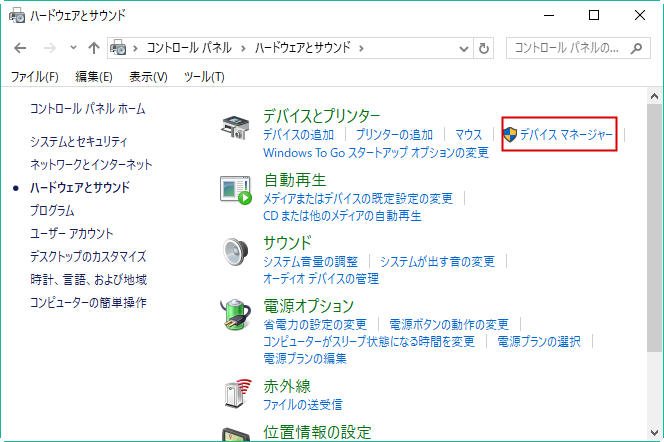Open 電源オプション heading link
The height and width of the screenshot is (442, 664).
coord(308,305)
